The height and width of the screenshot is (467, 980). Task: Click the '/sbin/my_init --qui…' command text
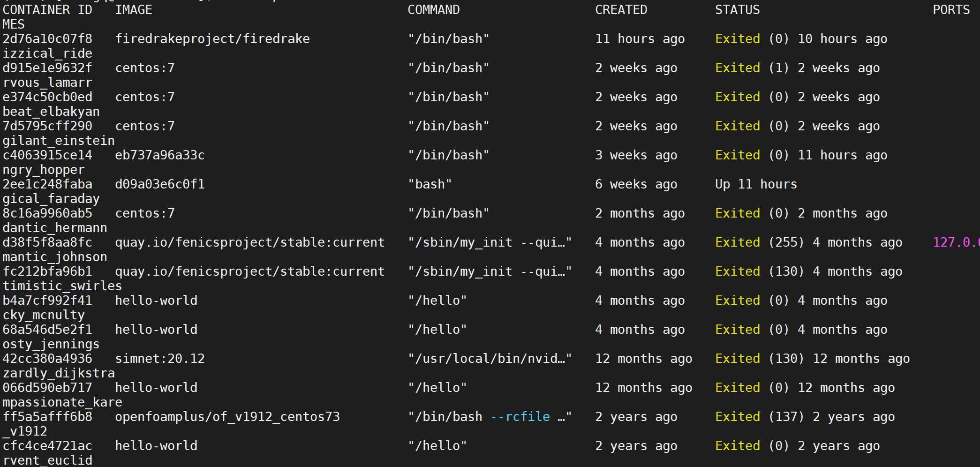(489, 242)
